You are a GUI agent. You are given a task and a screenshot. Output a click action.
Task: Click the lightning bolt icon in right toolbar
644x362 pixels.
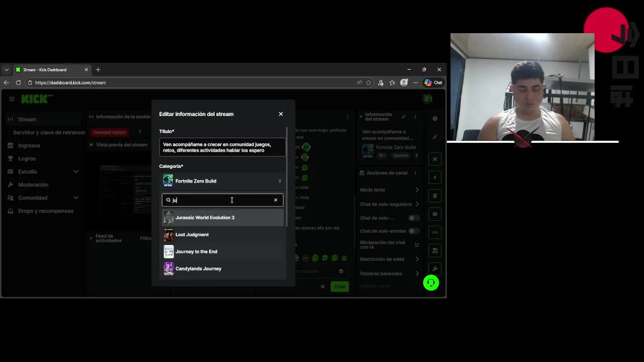[x=435, y=177]
